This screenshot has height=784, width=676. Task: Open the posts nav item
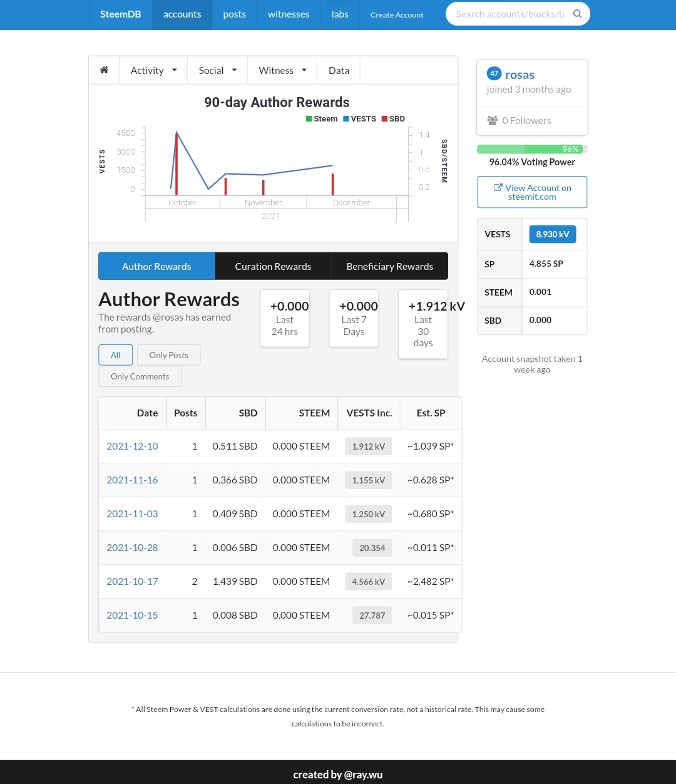[234, 14]
